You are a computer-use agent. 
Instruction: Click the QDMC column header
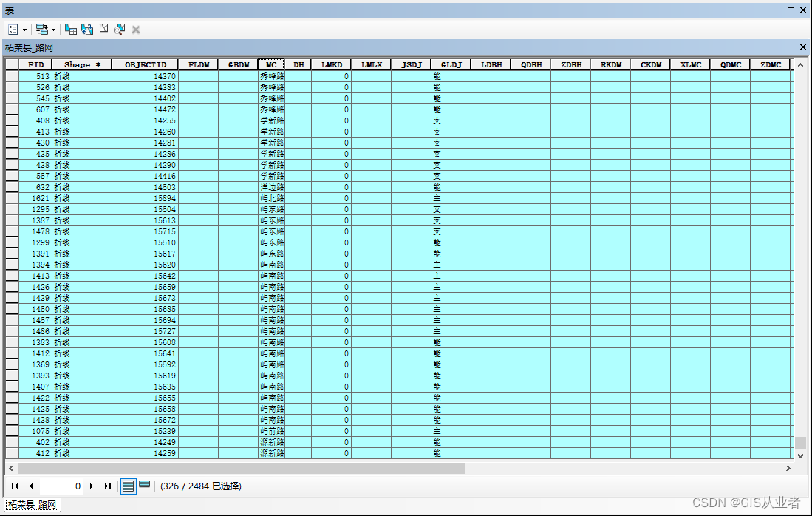(730, 65)
